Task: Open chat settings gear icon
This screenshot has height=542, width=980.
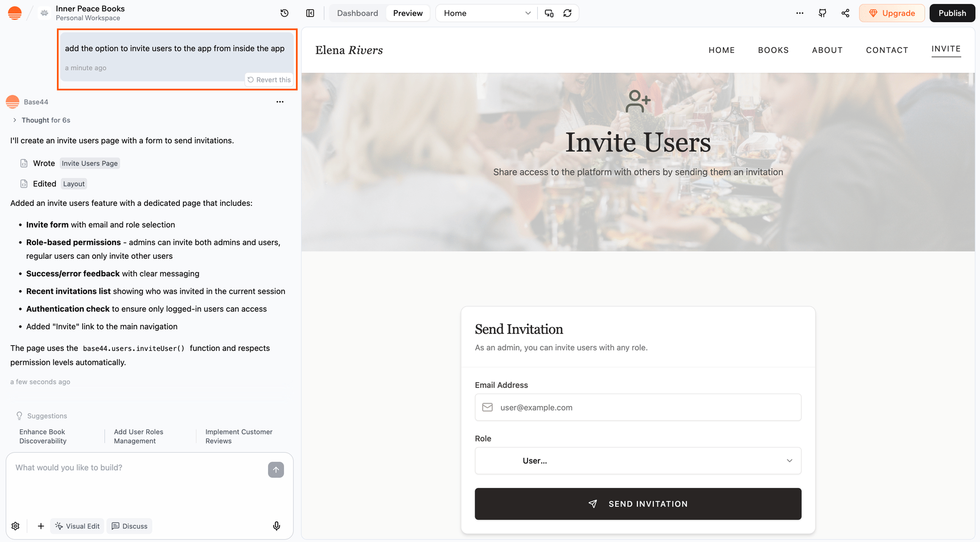Action: coord(15,526)
